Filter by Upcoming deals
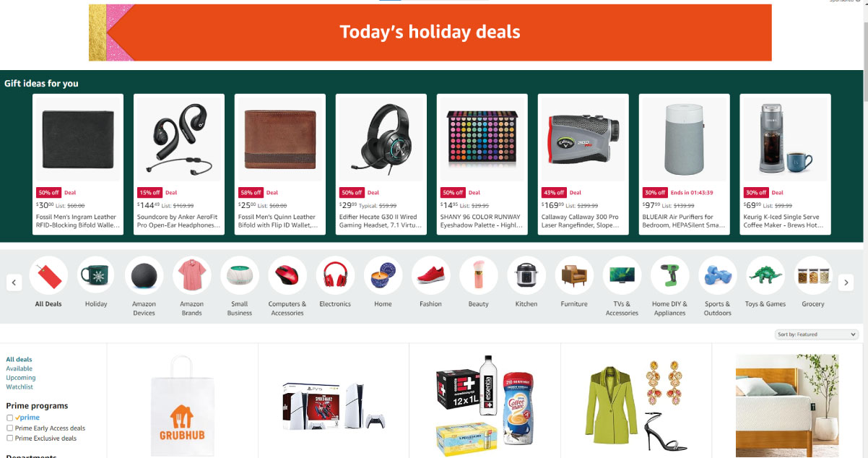Image resolution: width=868 pixels, height=458 pixels. (x=20, y=378)
